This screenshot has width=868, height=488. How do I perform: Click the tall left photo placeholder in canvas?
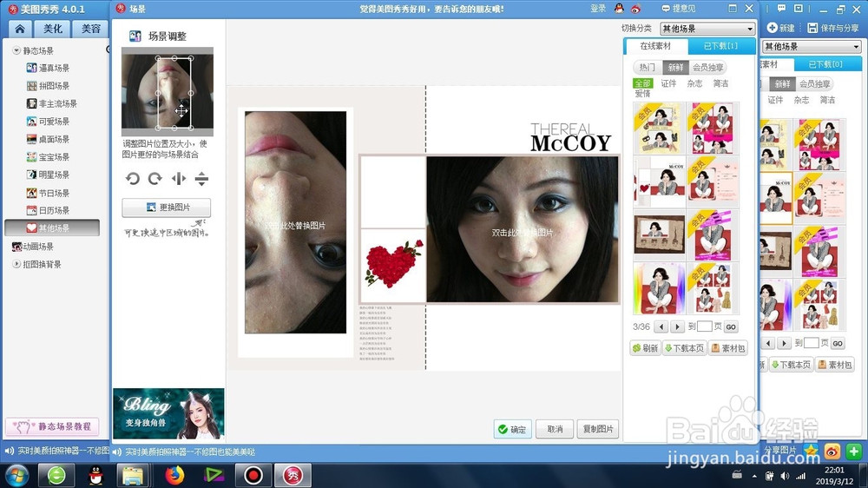[x=296, y=222]
